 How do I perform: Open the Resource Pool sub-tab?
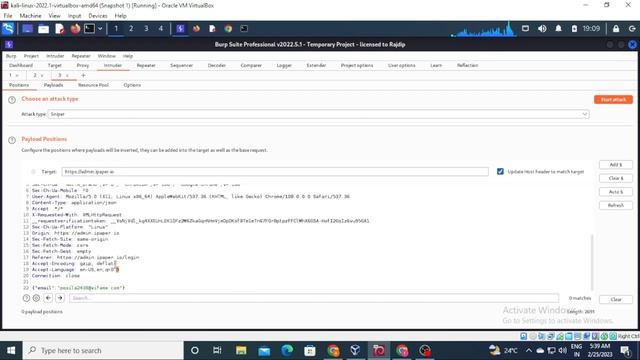tap(93, 85)
